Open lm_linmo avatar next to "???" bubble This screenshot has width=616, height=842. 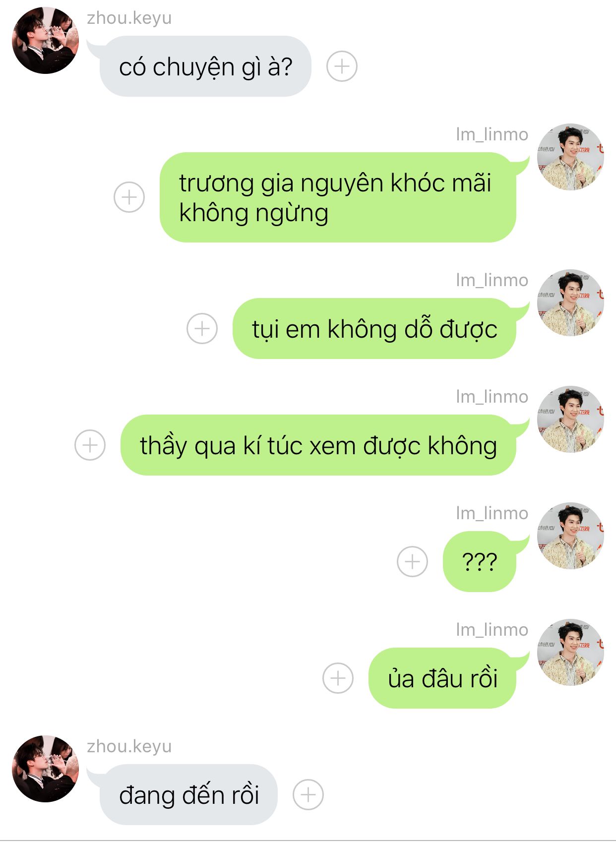[570, 536]
